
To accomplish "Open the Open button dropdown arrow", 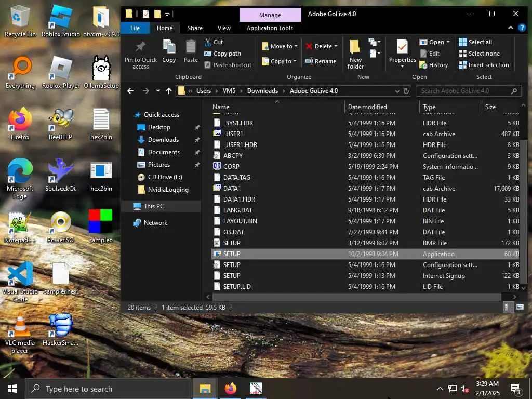I will 448,42.
